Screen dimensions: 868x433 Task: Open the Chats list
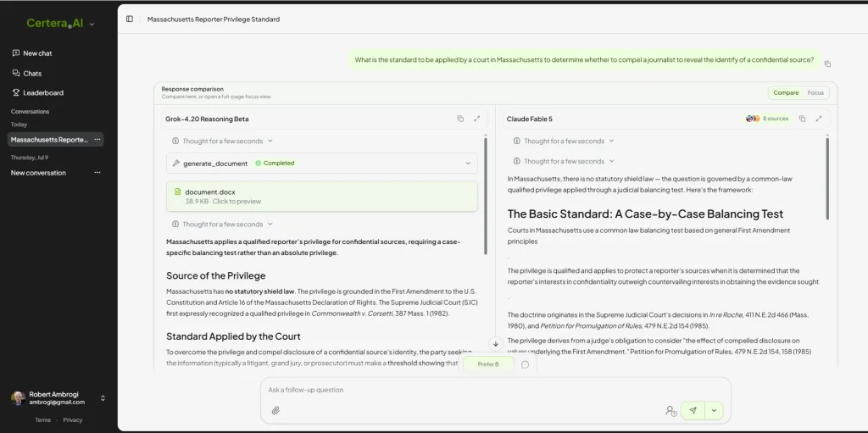[26, 73]
